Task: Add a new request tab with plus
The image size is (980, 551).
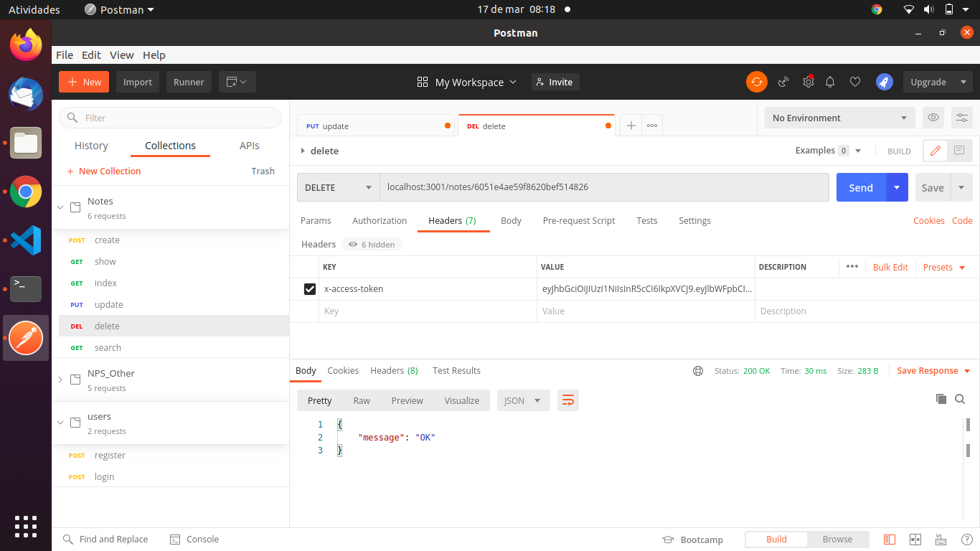Action: click(631, 126)
